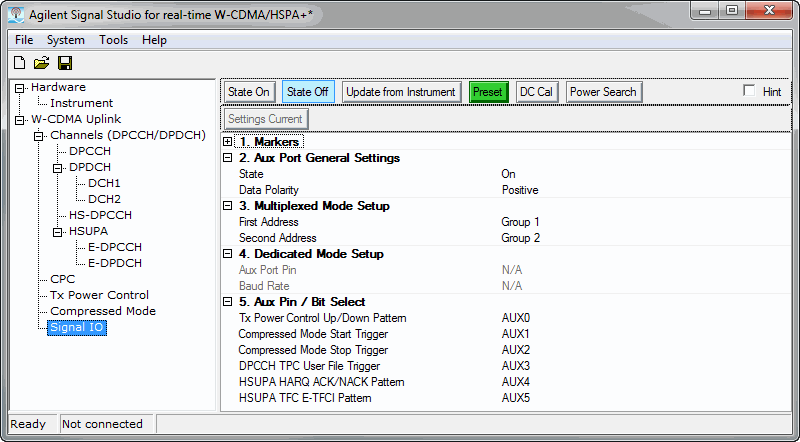
Task: Collapse the 5. Aux Pin / Bit Select section
Action: pos(228,302)
